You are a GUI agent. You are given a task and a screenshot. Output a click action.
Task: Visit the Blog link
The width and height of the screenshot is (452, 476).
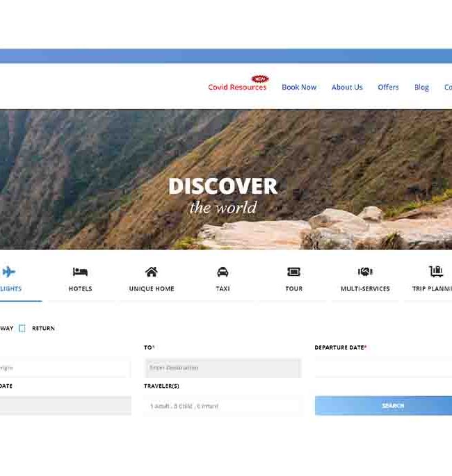point(421,88)
